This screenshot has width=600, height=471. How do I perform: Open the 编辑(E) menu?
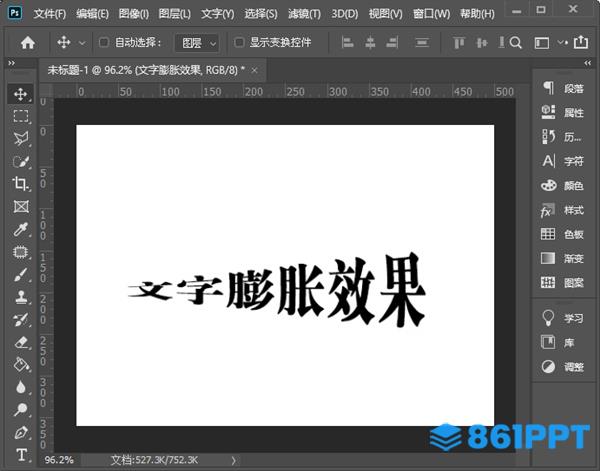(x=92, y=14)
